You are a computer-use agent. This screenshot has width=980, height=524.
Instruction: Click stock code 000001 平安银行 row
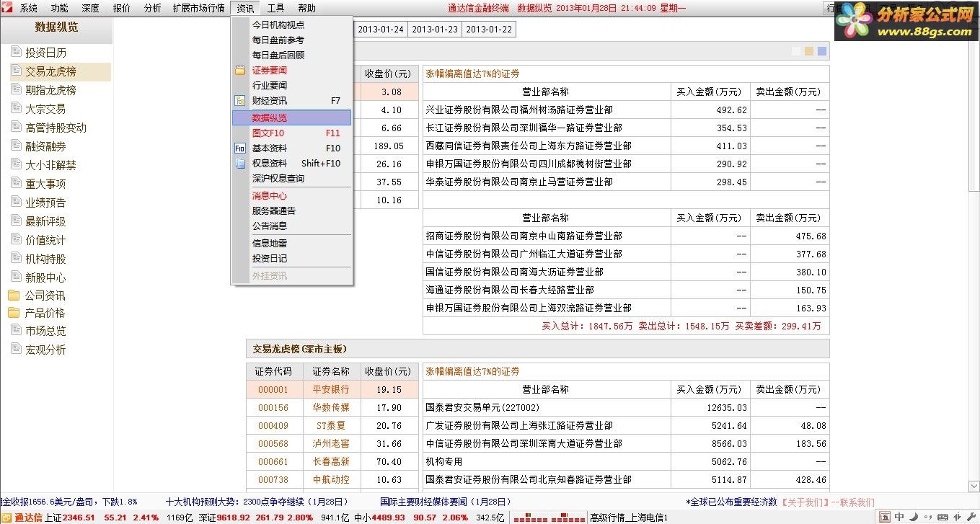click(332, 389)
